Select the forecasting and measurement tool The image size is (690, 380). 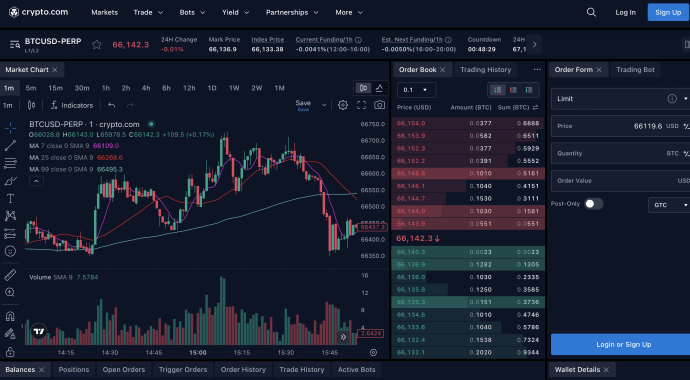point(10,234)
